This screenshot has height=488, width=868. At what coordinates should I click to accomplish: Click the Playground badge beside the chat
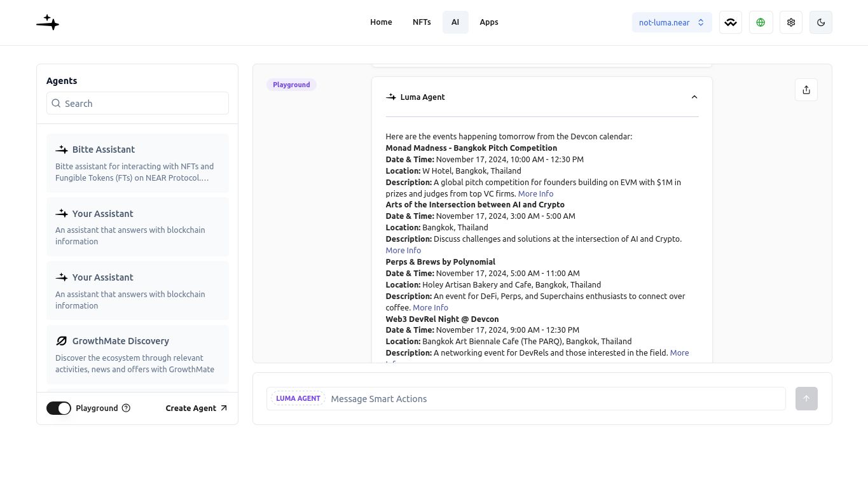[x=291, y=85]
